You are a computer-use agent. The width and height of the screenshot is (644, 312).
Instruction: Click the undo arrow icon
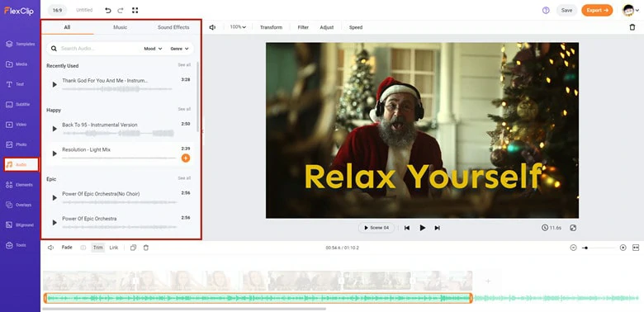[108, 10]
